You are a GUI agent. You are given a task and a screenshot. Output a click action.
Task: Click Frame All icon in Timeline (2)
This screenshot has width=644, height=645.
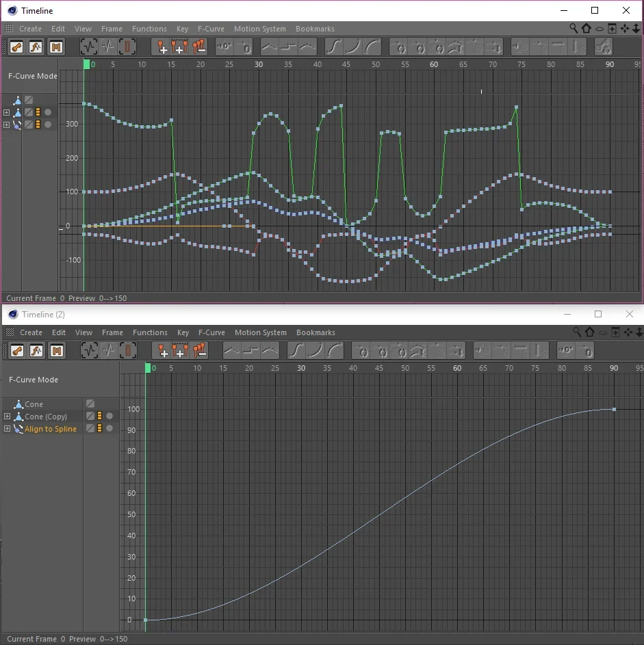point(89,351)
